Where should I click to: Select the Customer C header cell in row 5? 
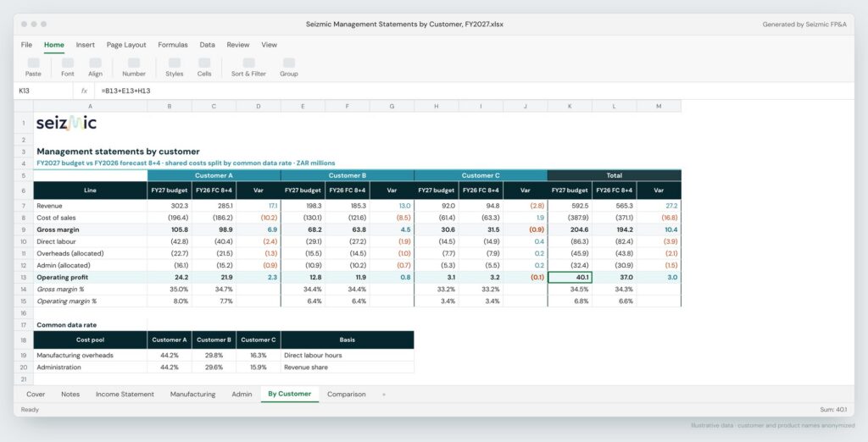click(x=481, y=175)
